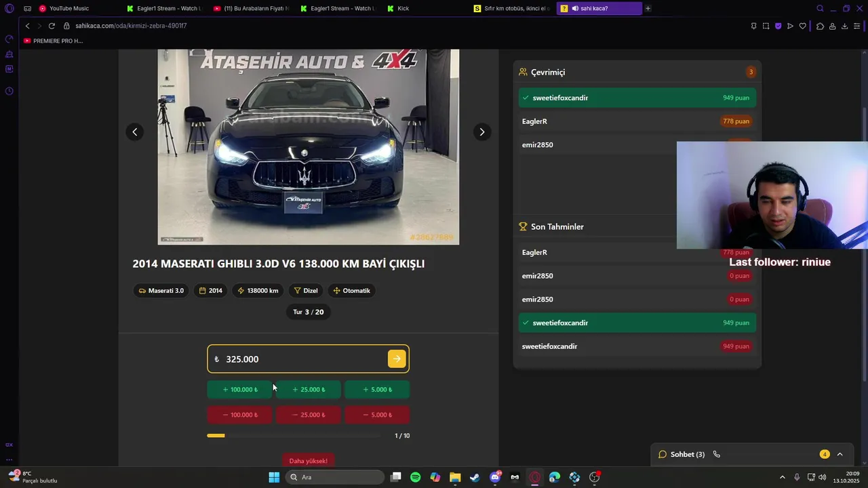868x488 pixels.
Task: Expand the Sohbet chat panel chevron
Action: click(x=840, y=454)
